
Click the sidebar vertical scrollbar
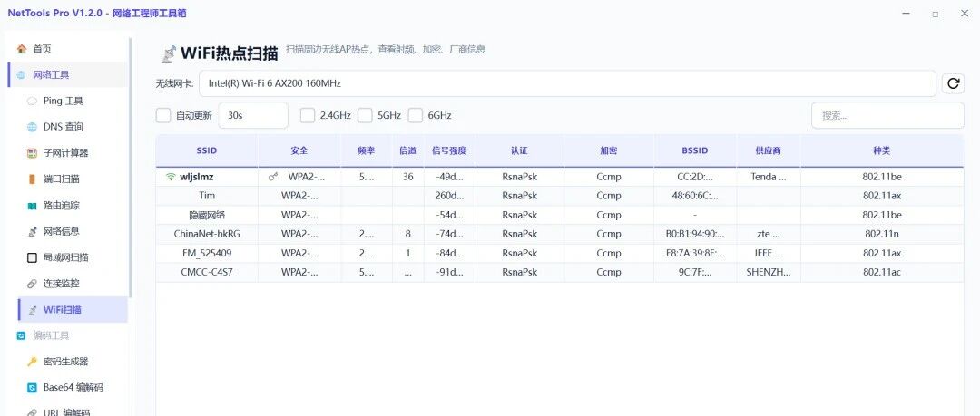click(130, 168)
